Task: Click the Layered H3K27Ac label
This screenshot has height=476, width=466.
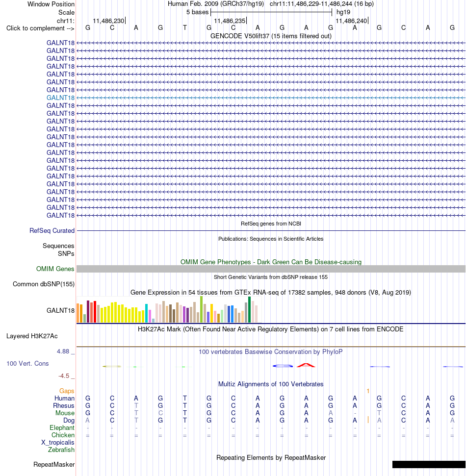Action: (32, 336)
